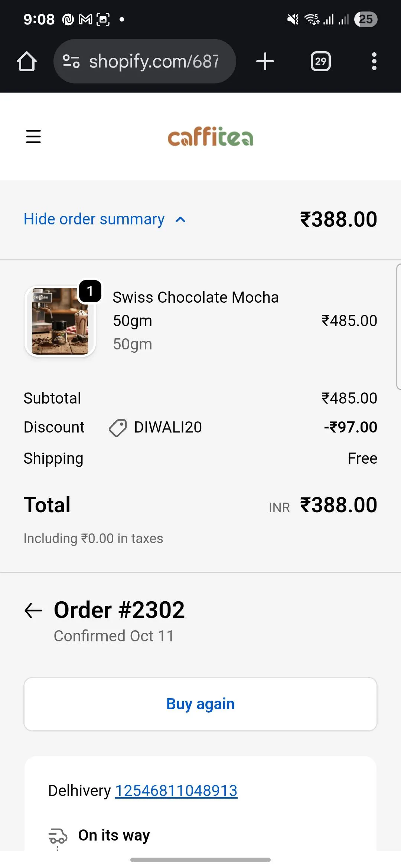401x868 pixels.
Task: Tap the delivery truck status icon
Action: (x=58, y=836)
